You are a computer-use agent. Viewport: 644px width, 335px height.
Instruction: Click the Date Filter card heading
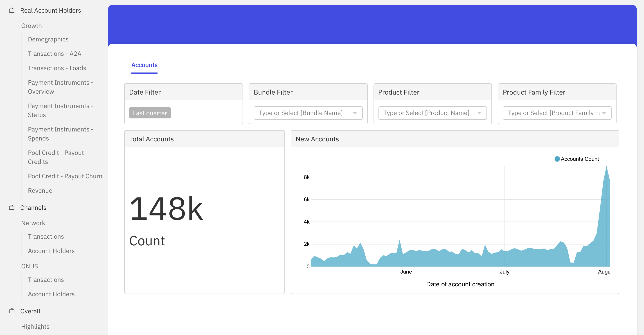click(145, 92)
